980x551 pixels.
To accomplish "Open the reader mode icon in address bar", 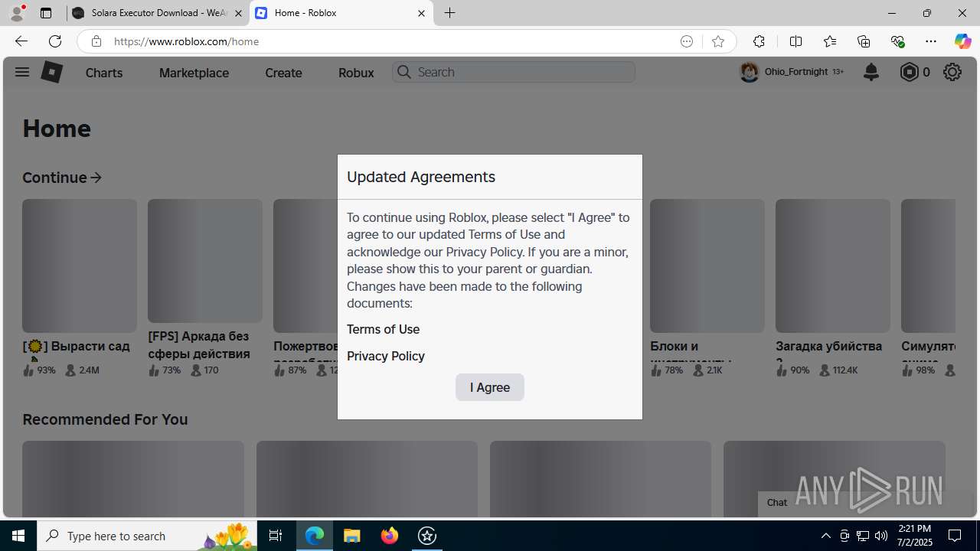I will pos(687,41).
